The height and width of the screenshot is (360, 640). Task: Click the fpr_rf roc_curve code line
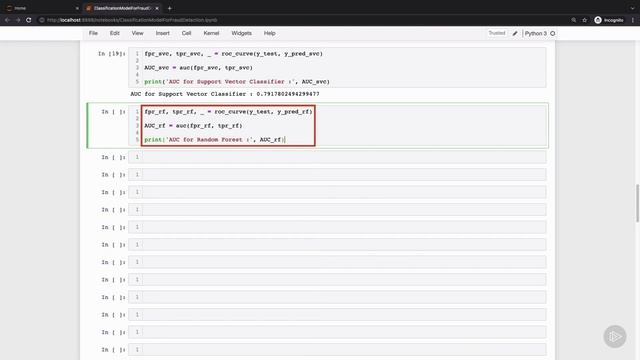click(x=228, y=111)
